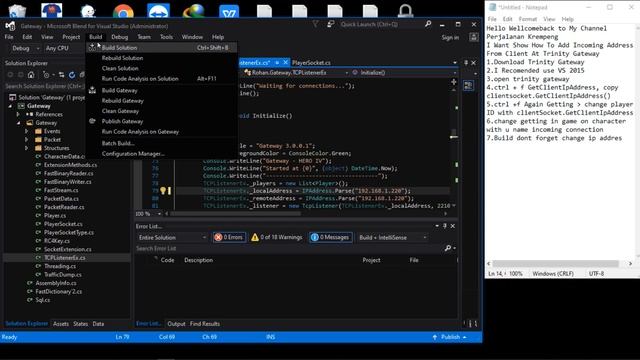Expand the Packet folder
Screen dimensions: 640x360
pos(27,140)
